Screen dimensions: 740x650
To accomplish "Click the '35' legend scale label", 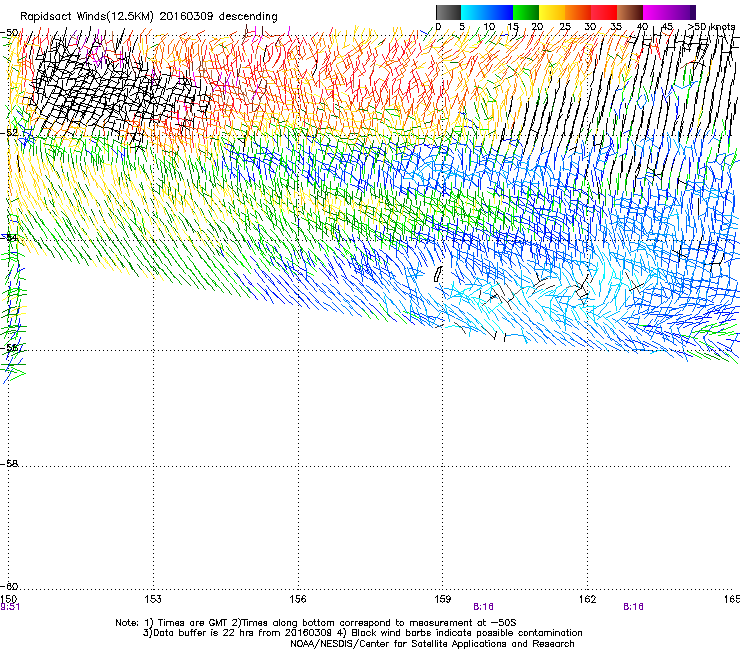I will pyautogui.click(x=616, y=27).
